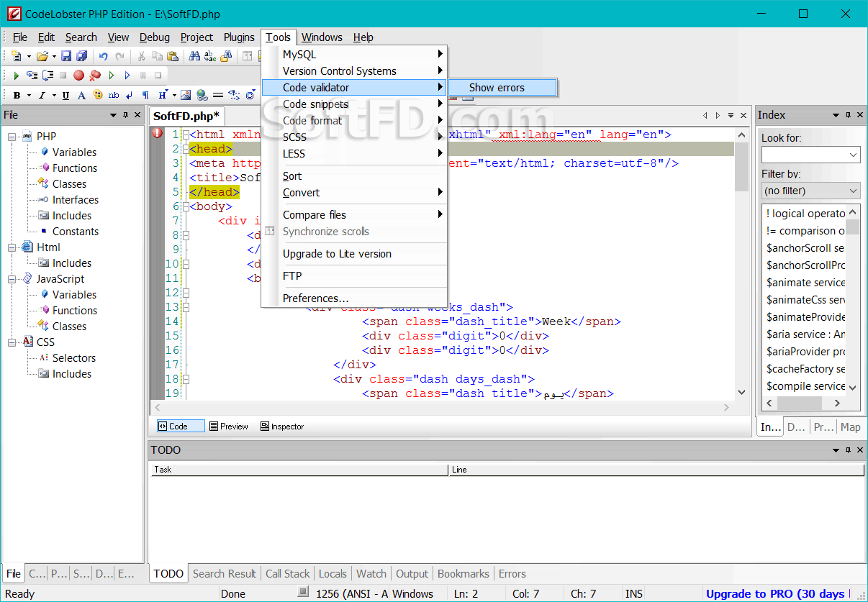Image resolution: width=868 pixels, height=602 pixels.
Task: Insert line break with return-arrow icon
Action: pos(130,95)
